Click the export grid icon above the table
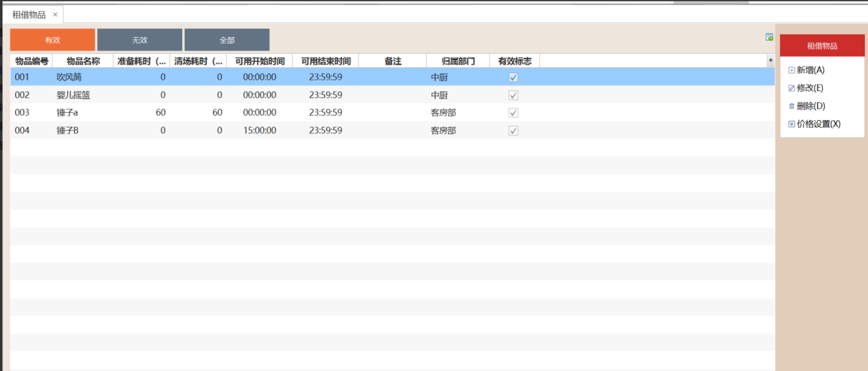Screen dimensions: 868x371 (769, 37)
